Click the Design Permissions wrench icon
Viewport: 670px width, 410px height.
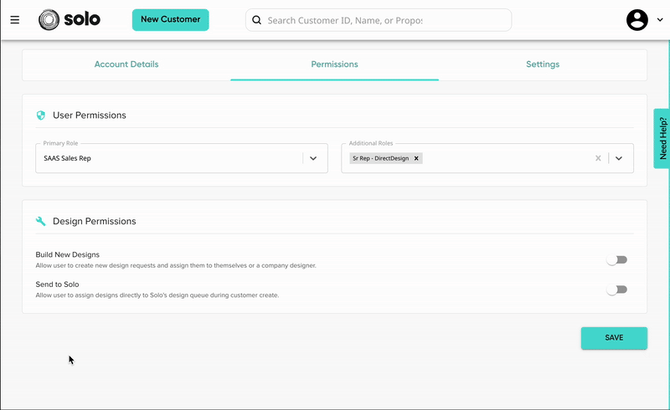tap(41, 221)
